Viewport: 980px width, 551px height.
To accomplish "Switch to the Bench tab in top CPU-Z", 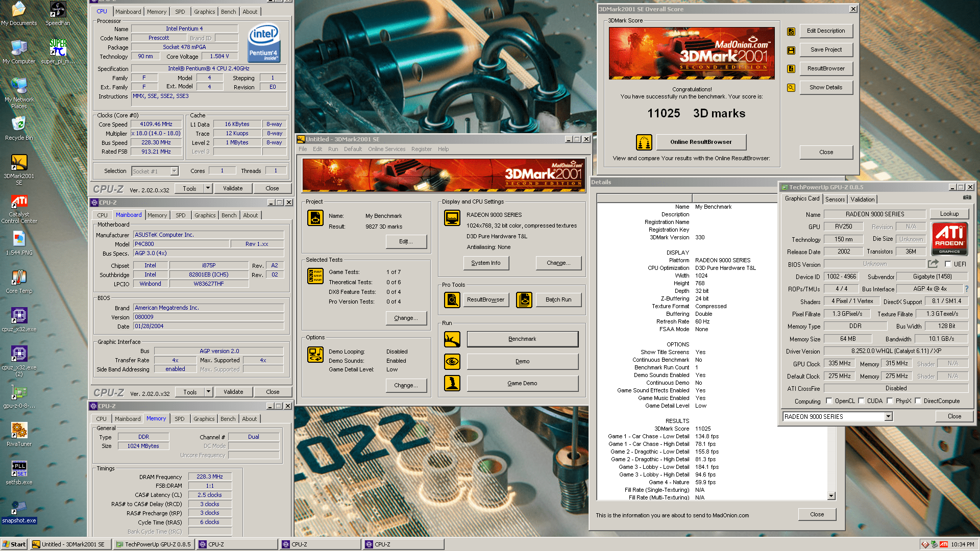I will (228, 12).
